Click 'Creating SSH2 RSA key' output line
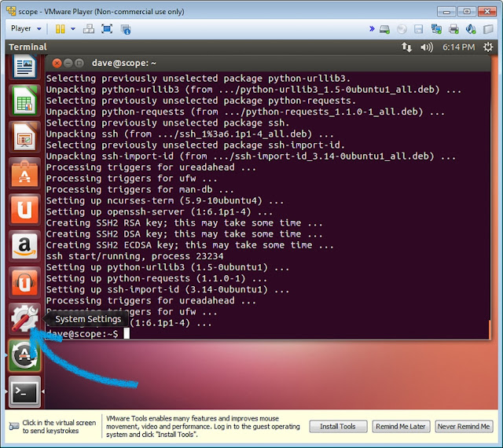503x448 pixels. pos(185,222)
